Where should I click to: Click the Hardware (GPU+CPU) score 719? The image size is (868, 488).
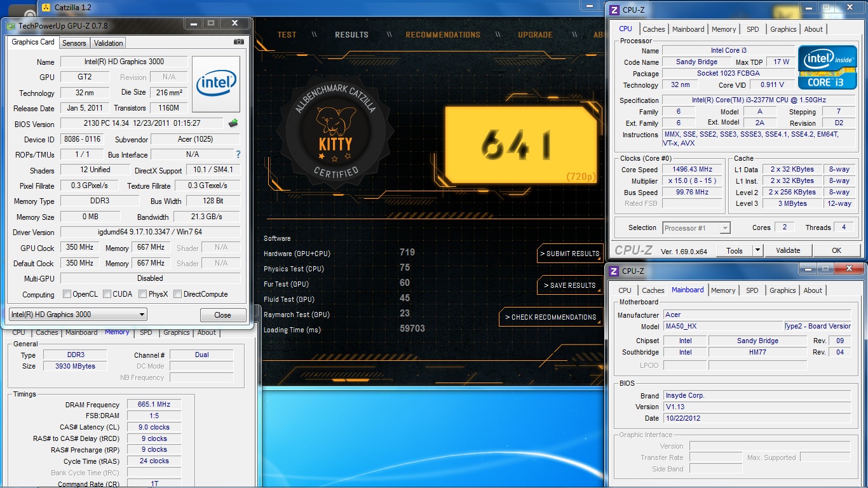coord(407,252)
